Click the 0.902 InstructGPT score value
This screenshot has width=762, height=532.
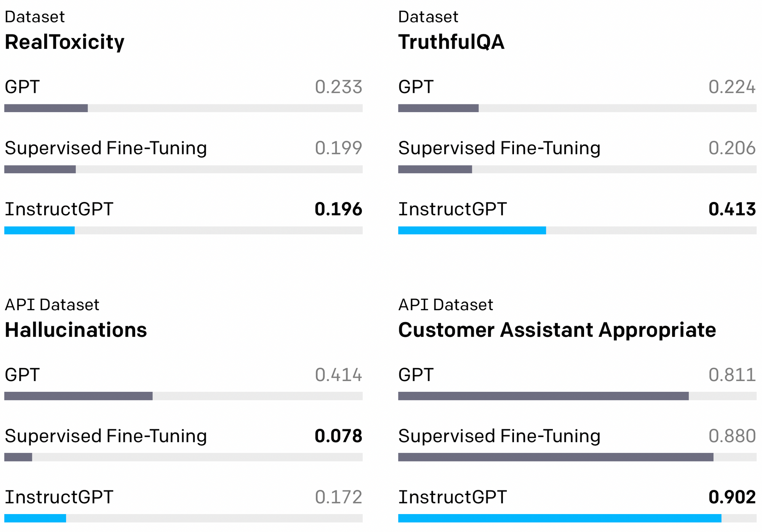coord(732,497)
